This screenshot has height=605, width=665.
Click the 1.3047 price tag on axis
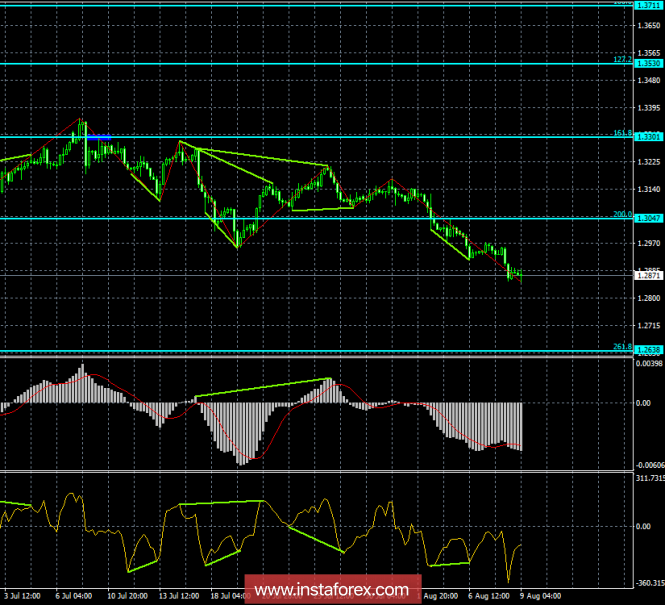tap(650, 217)
